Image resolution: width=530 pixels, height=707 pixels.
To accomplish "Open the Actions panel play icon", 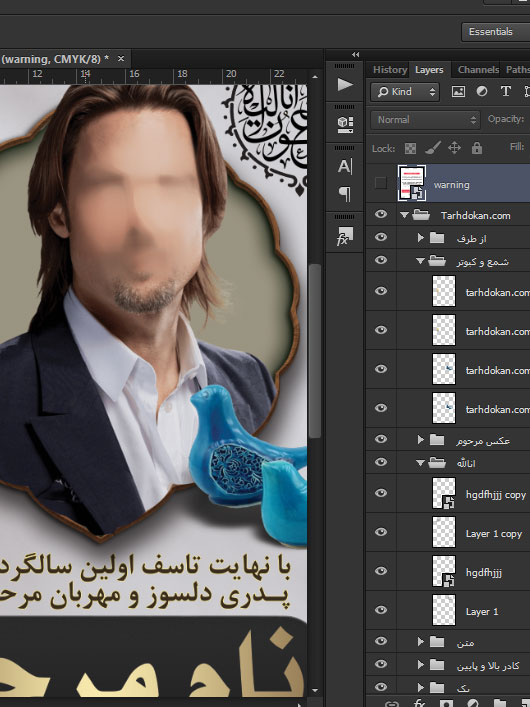I will [345, 84].
